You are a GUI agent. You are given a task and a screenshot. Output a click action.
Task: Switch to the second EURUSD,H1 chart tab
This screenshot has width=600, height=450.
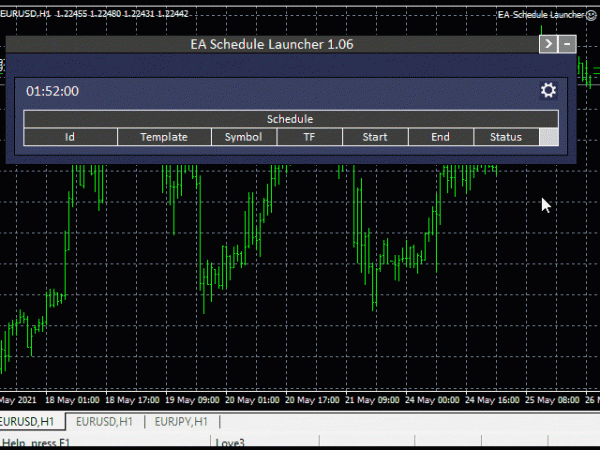(105, 421)
